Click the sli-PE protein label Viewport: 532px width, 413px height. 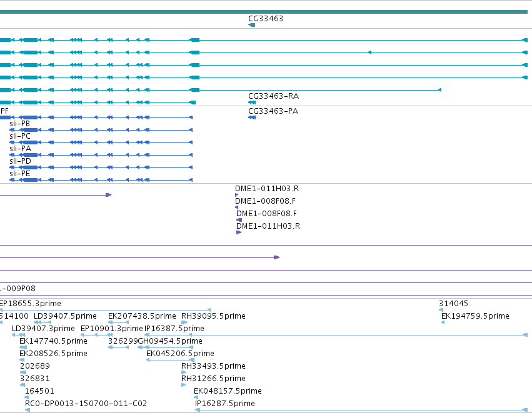pos(19,174)
